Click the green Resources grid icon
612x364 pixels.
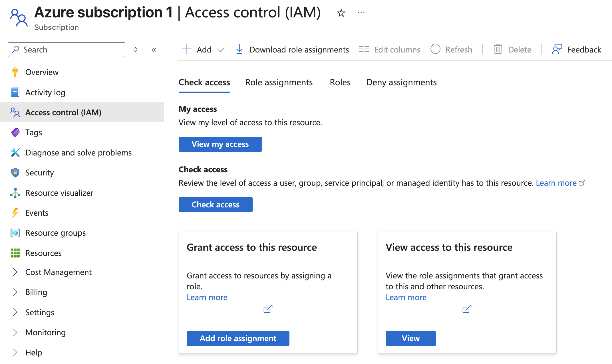coord(15,253)
